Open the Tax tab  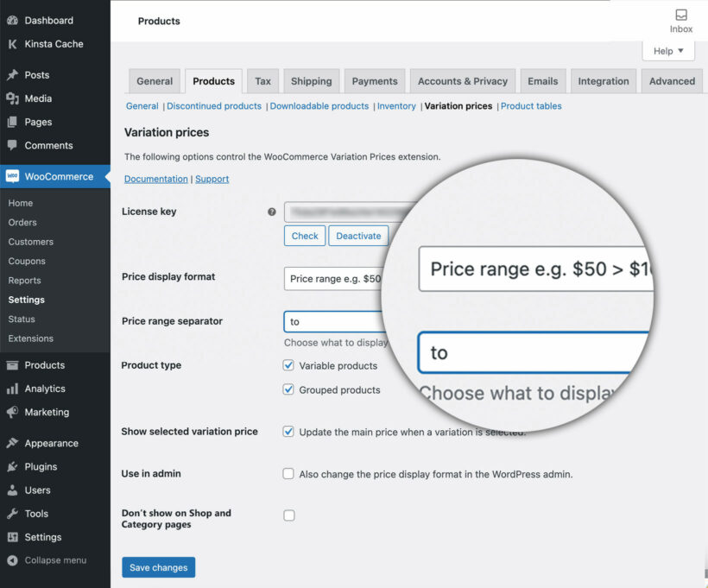coord(262,81)
